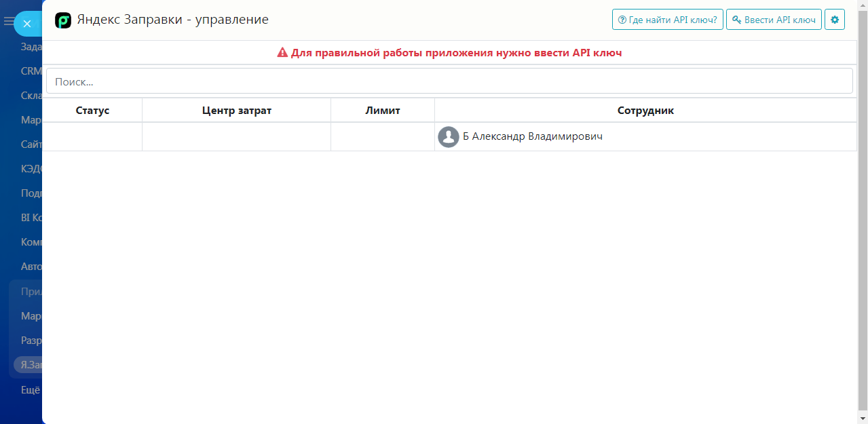This screenshot has height=424, width=868.
Task: Click the vertical scrollbar on the right
Action: 863,204
